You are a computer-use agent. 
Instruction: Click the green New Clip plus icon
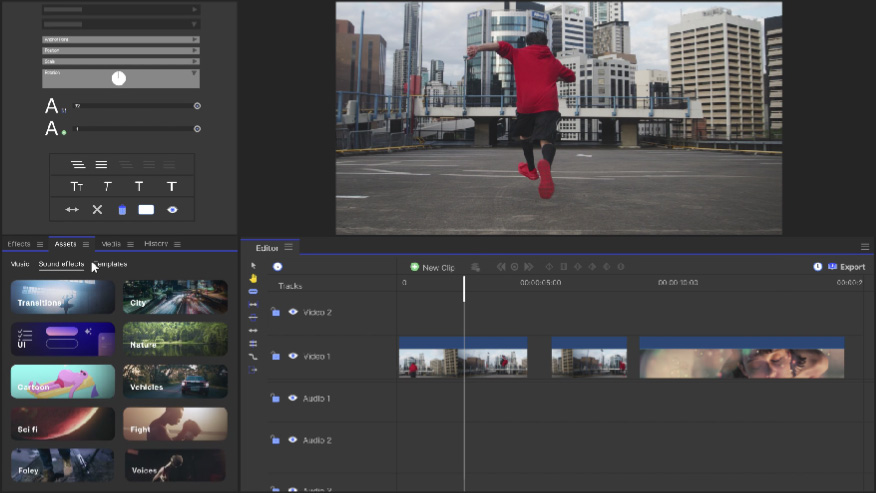click(414, 267)
